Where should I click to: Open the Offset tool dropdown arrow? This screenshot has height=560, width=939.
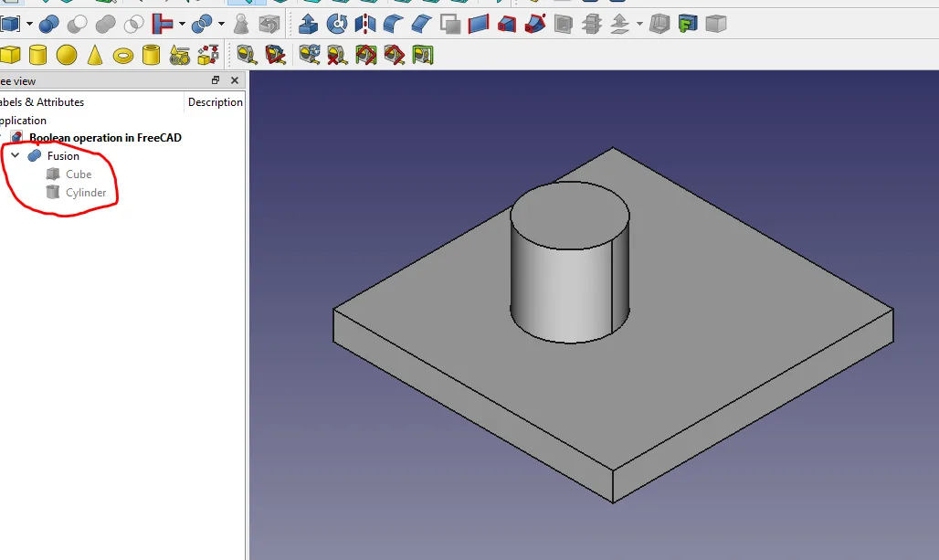coord(639,24)
